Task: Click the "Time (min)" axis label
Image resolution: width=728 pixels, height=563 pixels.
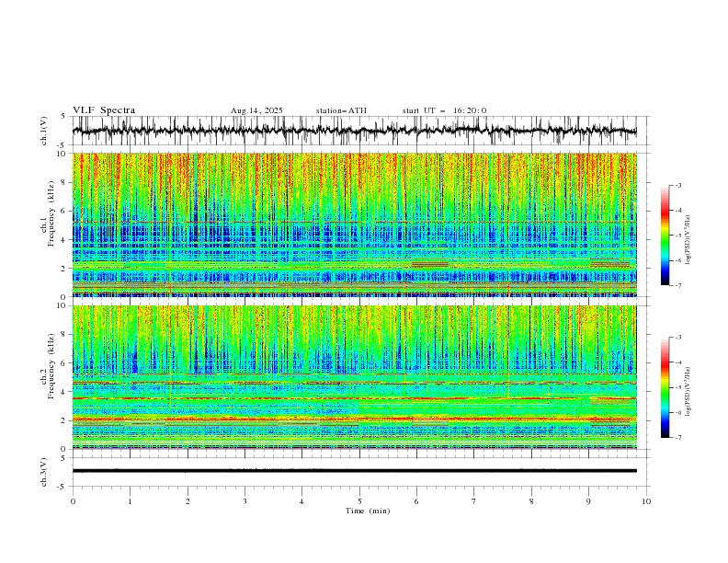Action: (x=368, y=511)
